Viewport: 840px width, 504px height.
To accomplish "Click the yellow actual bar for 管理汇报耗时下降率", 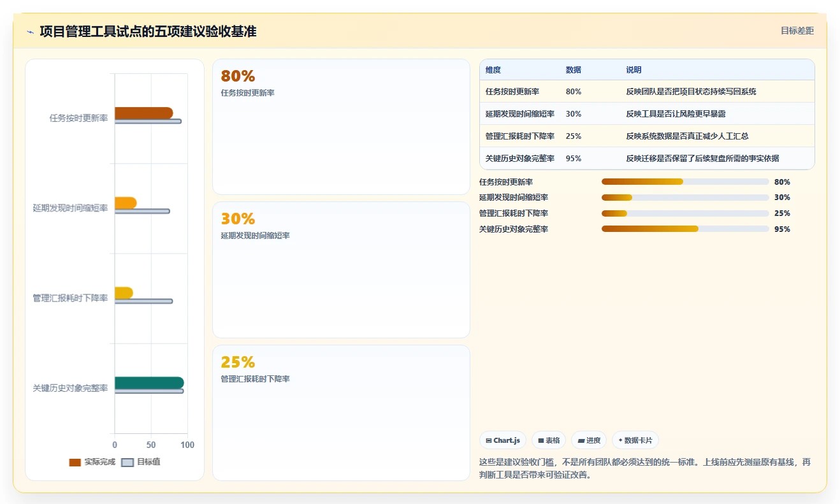I will pyautogui.click(x=124, y=292).
